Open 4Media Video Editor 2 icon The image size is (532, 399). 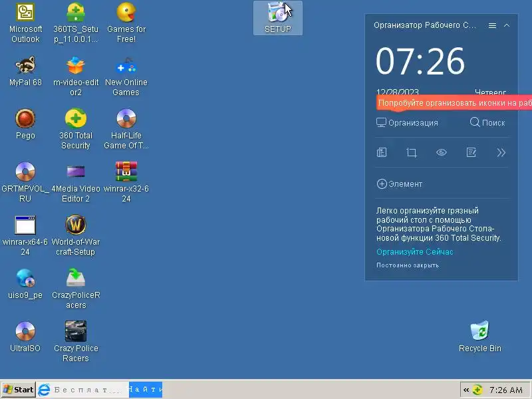pos(76,182)
